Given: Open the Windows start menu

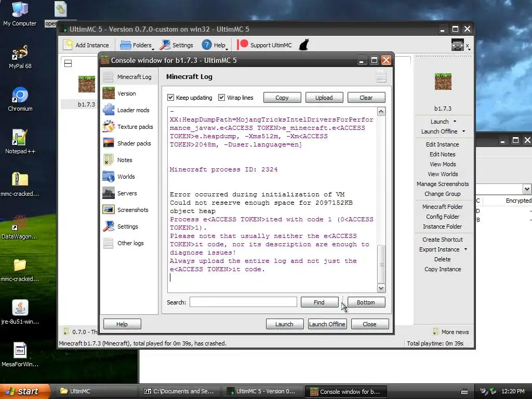Looking at the screenshot, I should tap(25, 392).
